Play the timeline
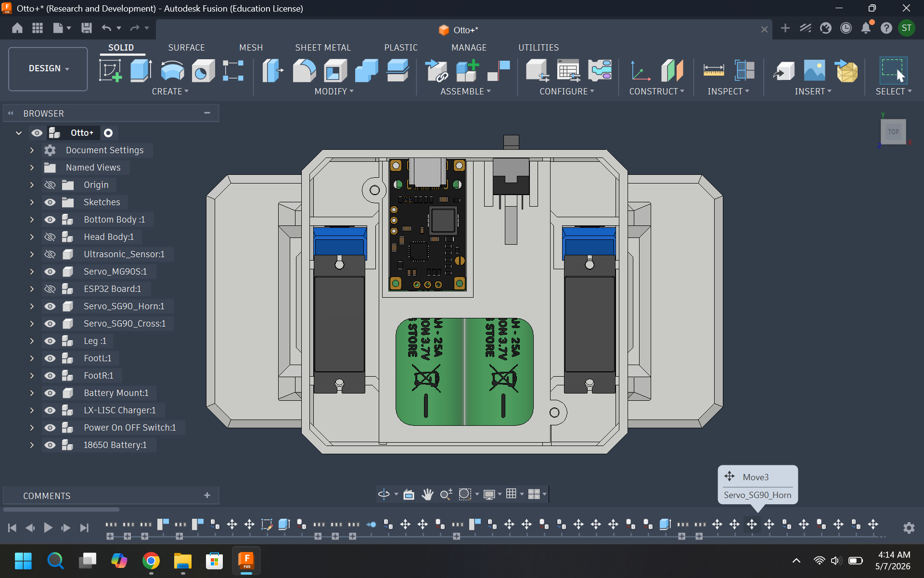The height and width of the screenshot is (578, 924). point(48,528)
